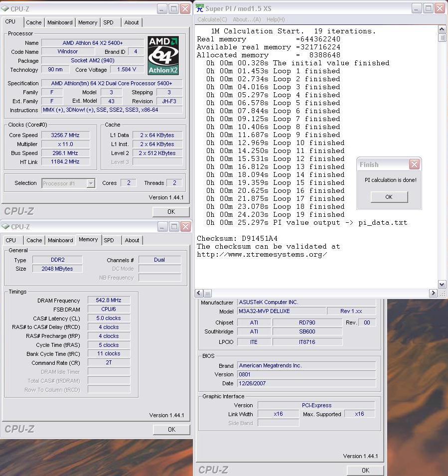Select Mainboard tab in Memory CPU-Z window
The height and width of the screenshot is (476, 448).
(x=60, y=240)
